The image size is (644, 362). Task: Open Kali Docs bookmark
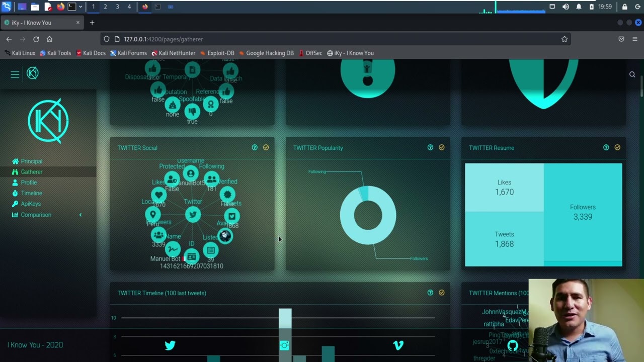(91, 53)
